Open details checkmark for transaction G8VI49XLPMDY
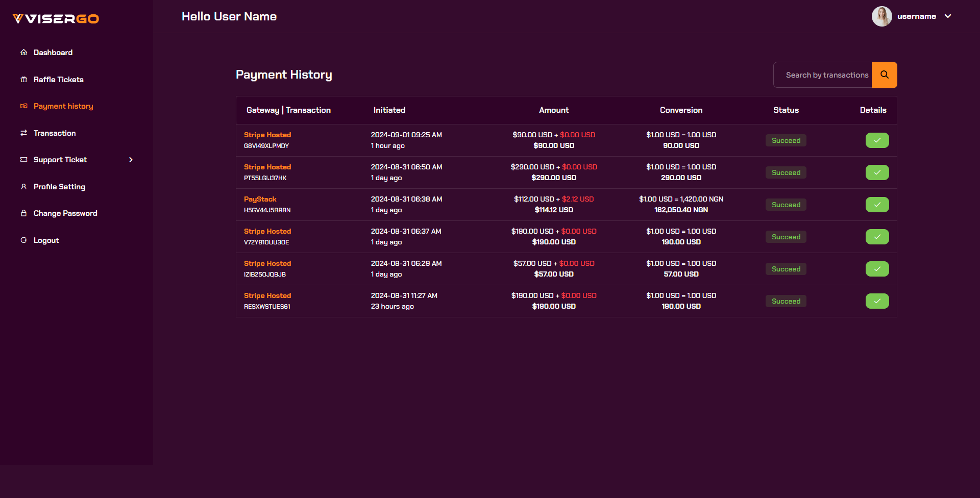The image size is (980, 498). pyautogui.click(x=877, y=140)
